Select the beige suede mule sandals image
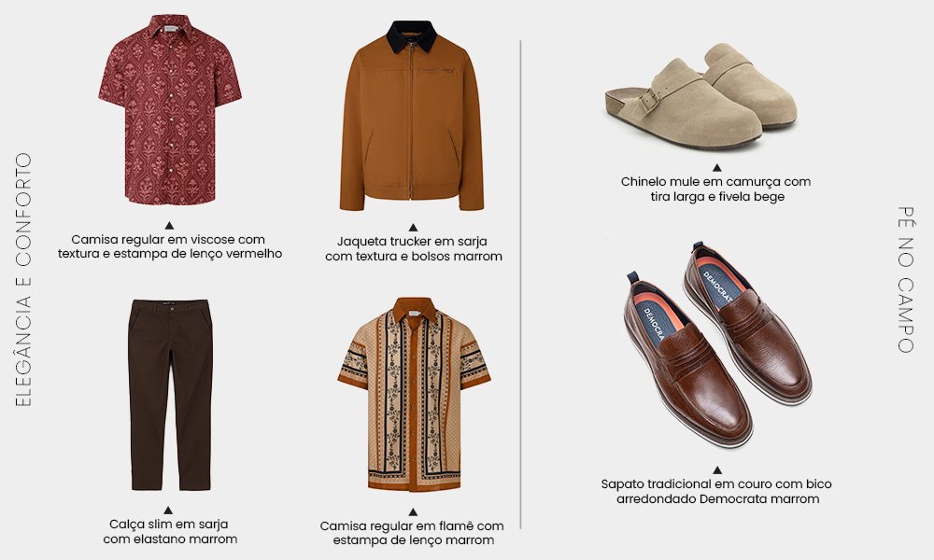The height and width of the screenshot is (560, 934). point(701,96)
